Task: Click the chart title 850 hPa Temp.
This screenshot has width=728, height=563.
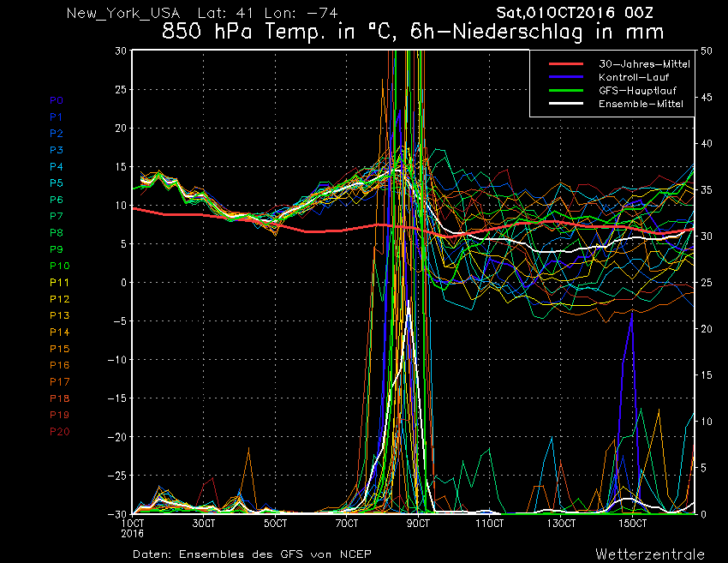Action: [x=412, y=32]
